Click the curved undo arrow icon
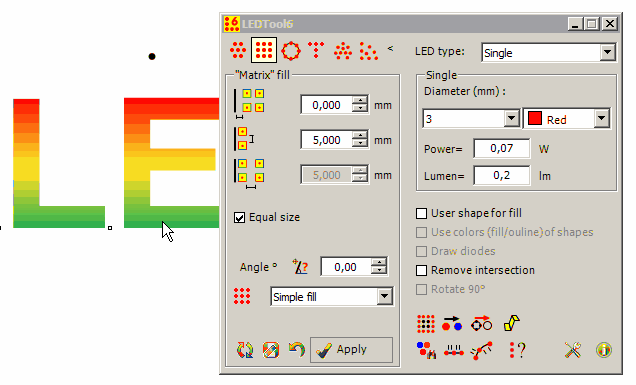 coord(297,349)
